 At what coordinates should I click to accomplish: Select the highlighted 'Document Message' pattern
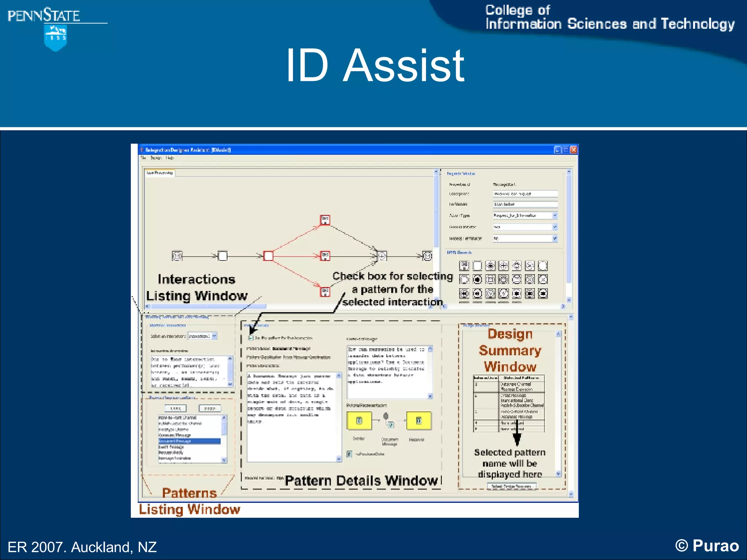point(189,441)
